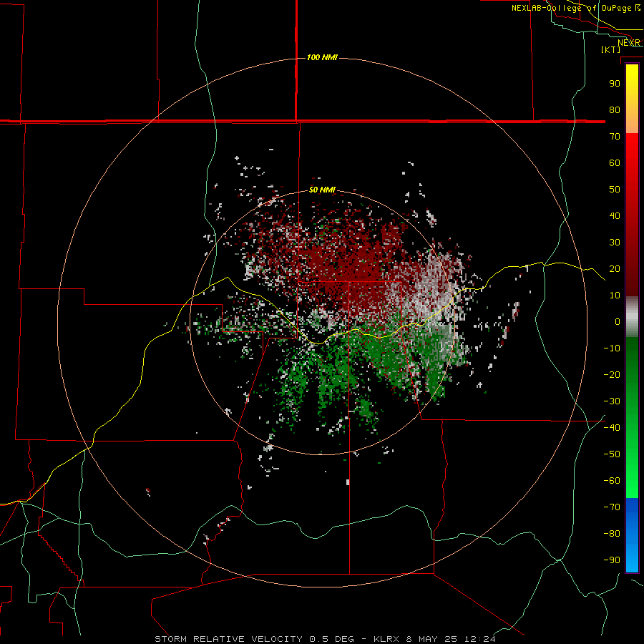
Task: Click the '50 NMI' range ring label
Action: 322,190
